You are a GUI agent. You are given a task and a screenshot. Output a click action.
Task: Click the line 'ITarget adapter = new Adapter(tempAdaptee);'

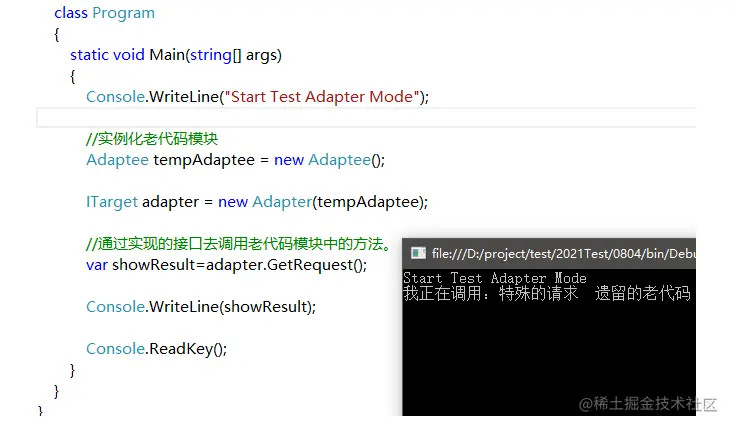pyautogui.click(x=257, y=202)
